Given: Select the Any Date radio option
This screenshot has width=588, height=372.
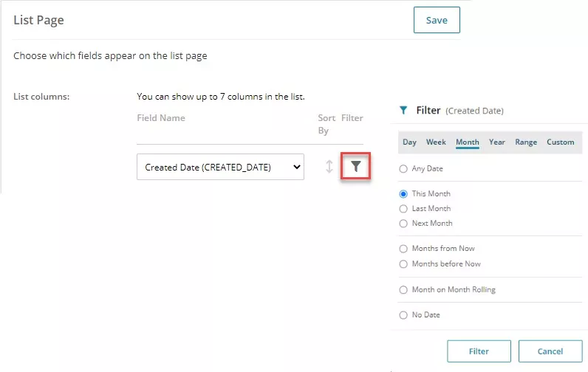Looking at the screenshot, I should point(403,169).
